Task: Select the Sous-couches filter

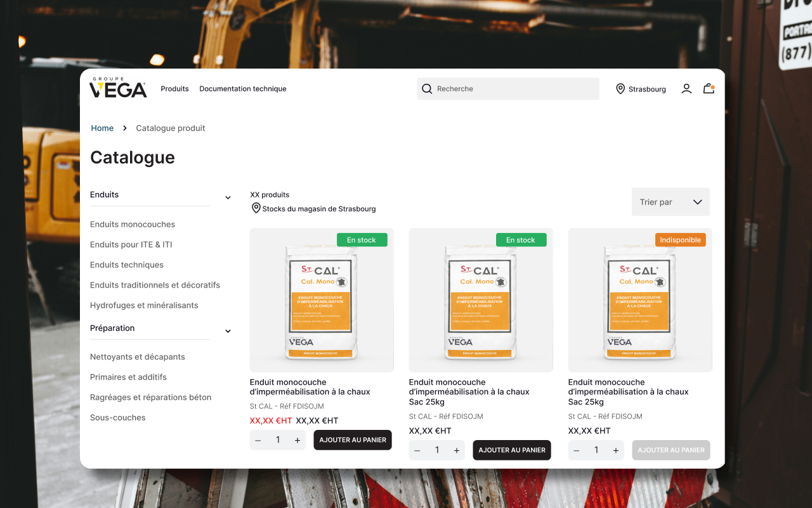Action: click(117, 417)
